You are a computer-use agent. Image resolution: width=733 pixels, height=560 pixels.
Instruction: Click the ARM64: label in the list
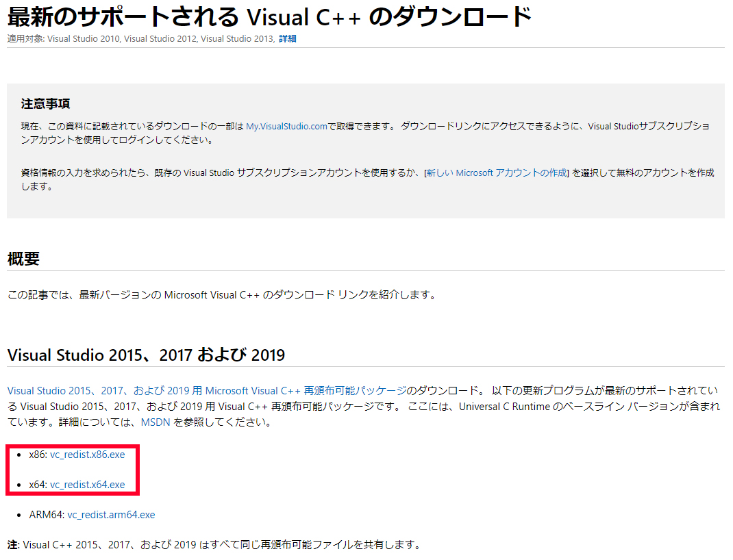47,515
